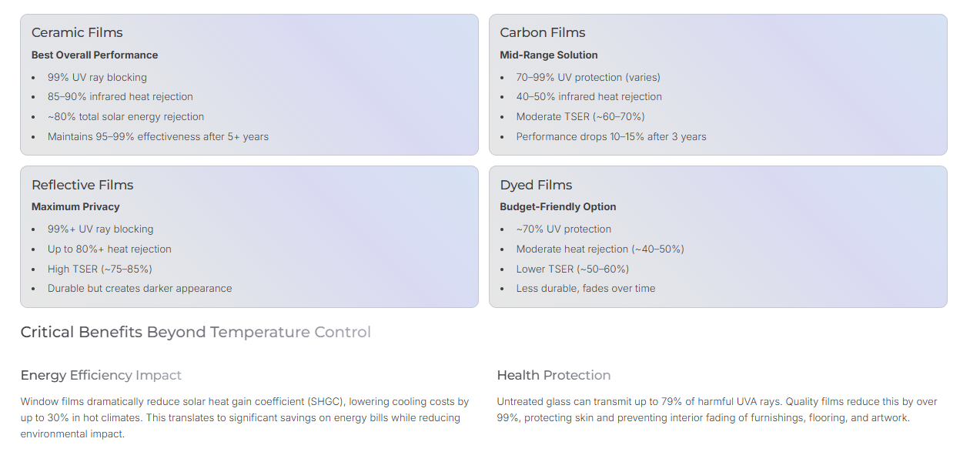Click Performance drops 10–15% after 3 years

coord(610,136)
